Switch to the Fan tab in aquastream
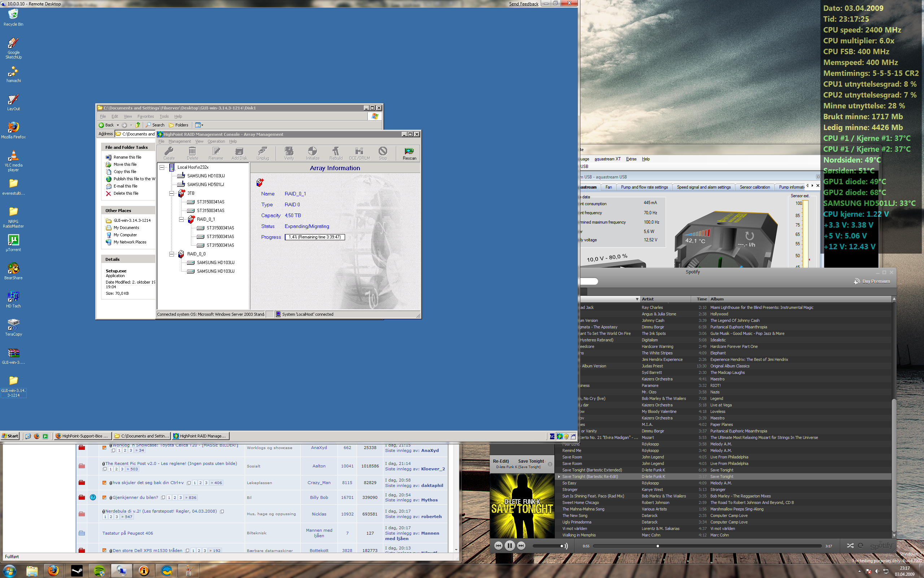 pyautogui.click(x=609, y=187)
